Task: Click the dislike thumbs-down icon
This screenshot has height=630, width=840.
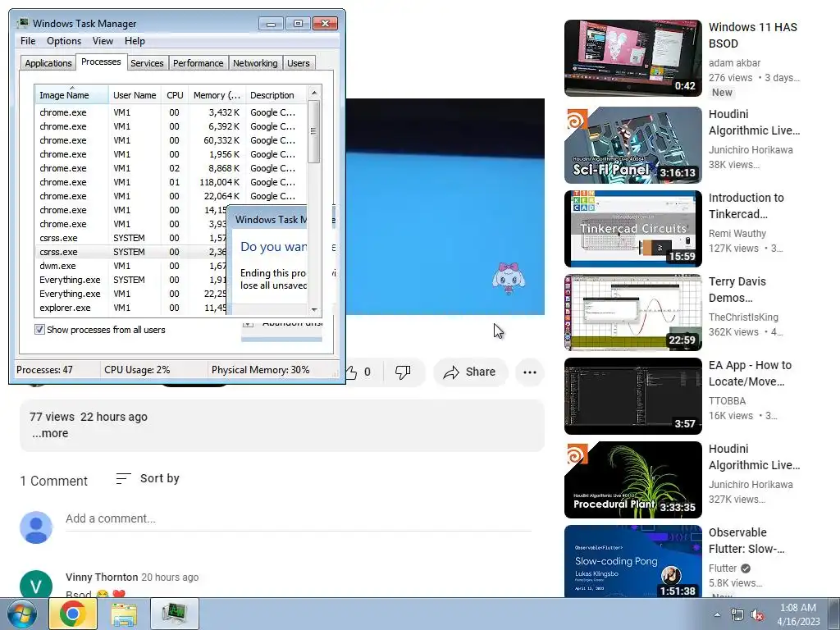Action: pos(403,372)
